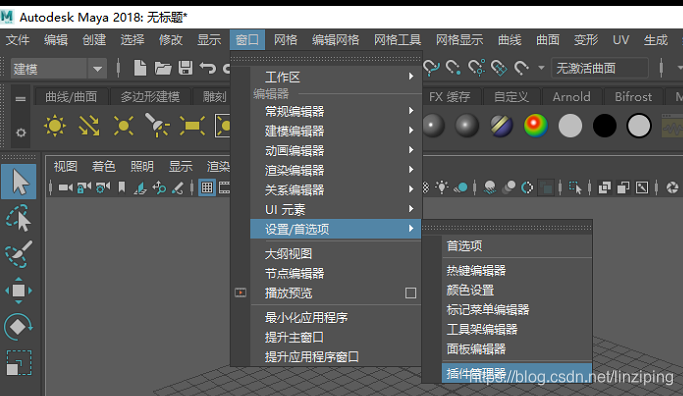Image resolution: width=683 pixels, height=396 pixels.
Task: Expand the 工作区 submenu
Action: (335, 77)
